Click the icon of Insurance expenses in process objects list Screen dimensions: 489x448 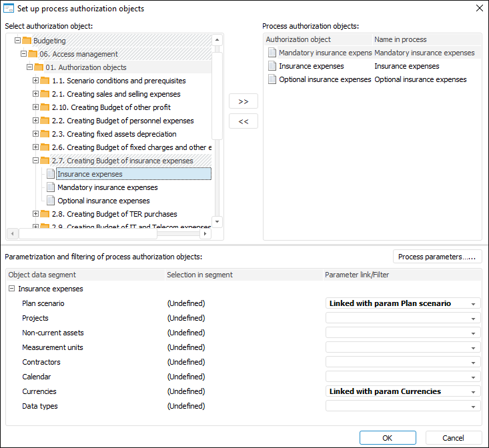pos(272,66)
